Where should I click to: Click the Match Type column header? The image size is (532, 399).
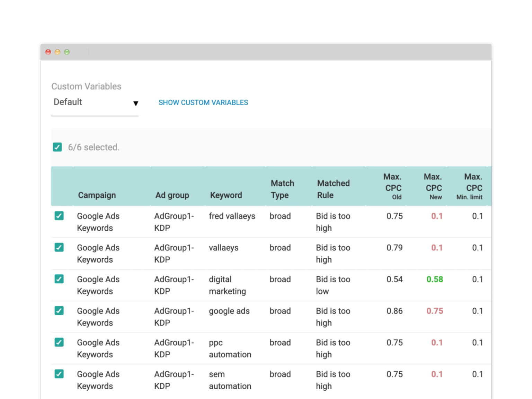(x=282, y=189)
